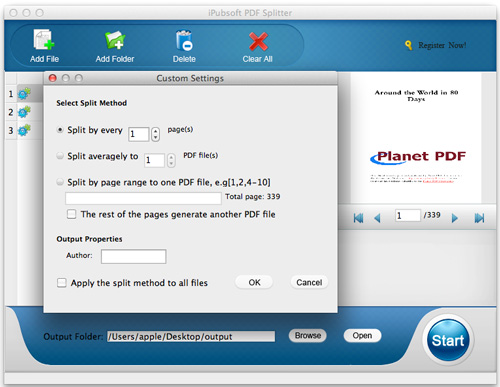The width and height of the screenshot is (500, 387).
Task: Click the Output Folder path field
Action: (191, 336)
